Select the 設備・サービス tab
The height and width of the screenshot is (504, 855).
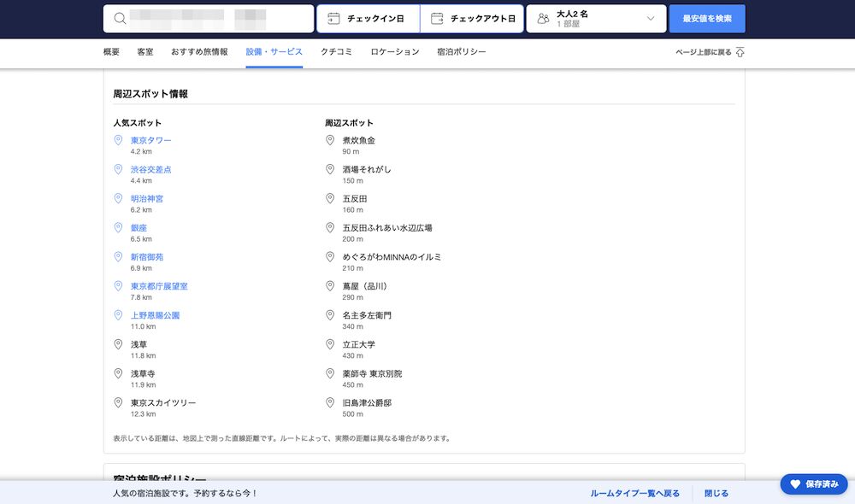pyautogui.click(x=274, y=52)
